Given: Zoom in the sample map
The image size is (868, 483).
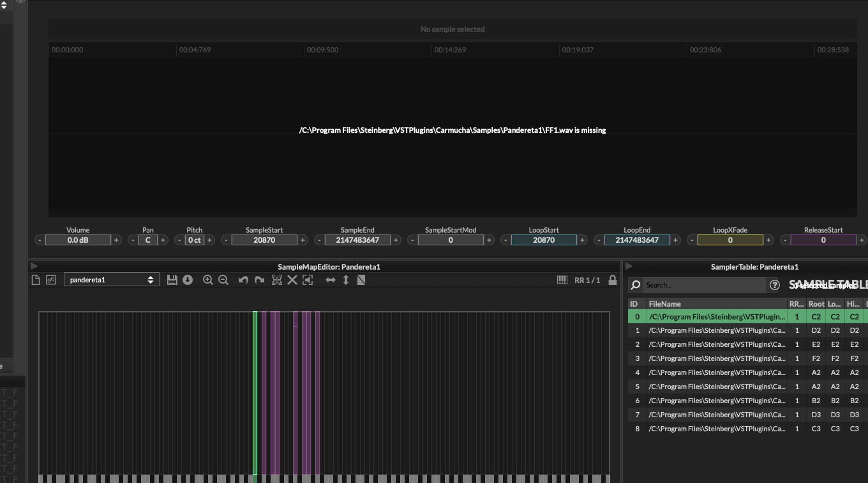Looking at the screenshot, I should tap(207, 280).
